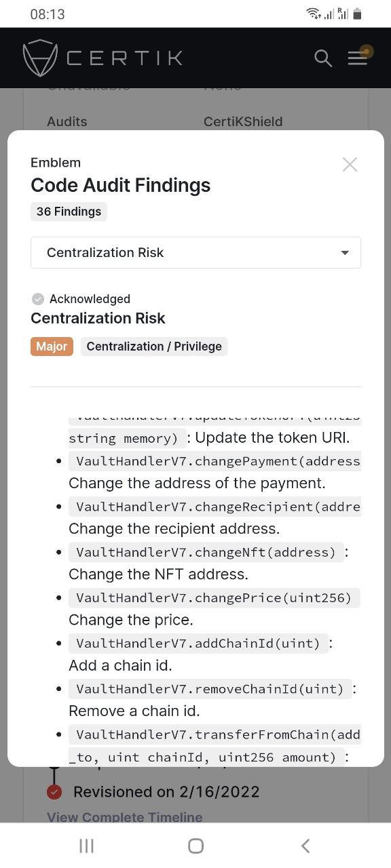Tap Android home button

(x=195, y=846)
